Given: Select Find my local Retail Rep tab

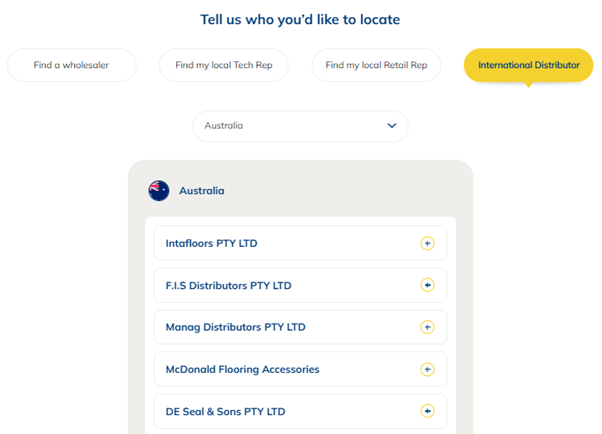Looking at the screenshot, I should point(376,65).
